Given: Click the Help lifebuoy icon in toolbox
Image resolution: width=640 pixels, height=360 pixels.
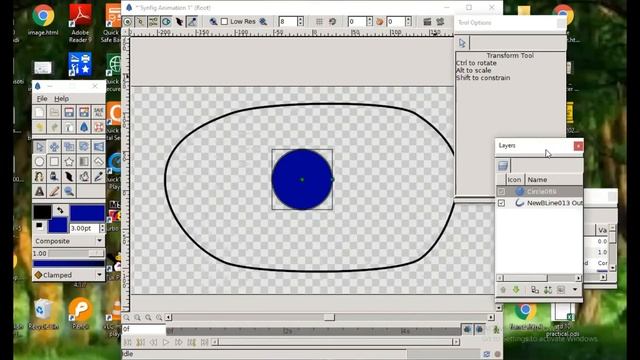Looking at the screenshot, I should (98, 127).
